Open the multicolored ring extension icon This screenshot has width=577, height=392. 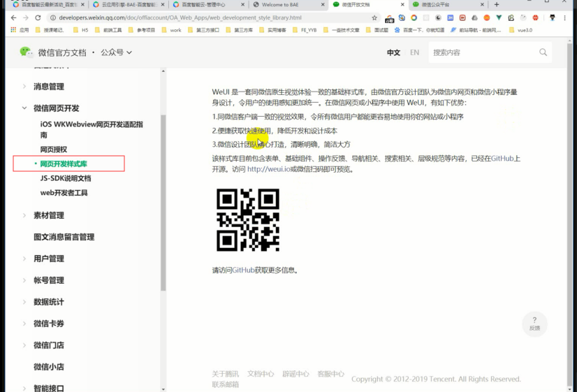pyautogui.click(x=414, y=17)
